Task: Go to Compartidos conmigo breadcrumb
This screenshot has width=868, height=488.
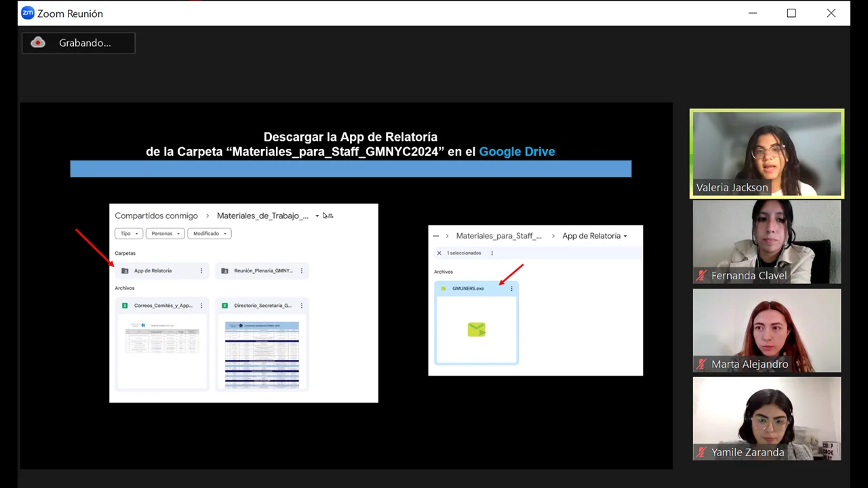Action: click(x=156, y=216)
